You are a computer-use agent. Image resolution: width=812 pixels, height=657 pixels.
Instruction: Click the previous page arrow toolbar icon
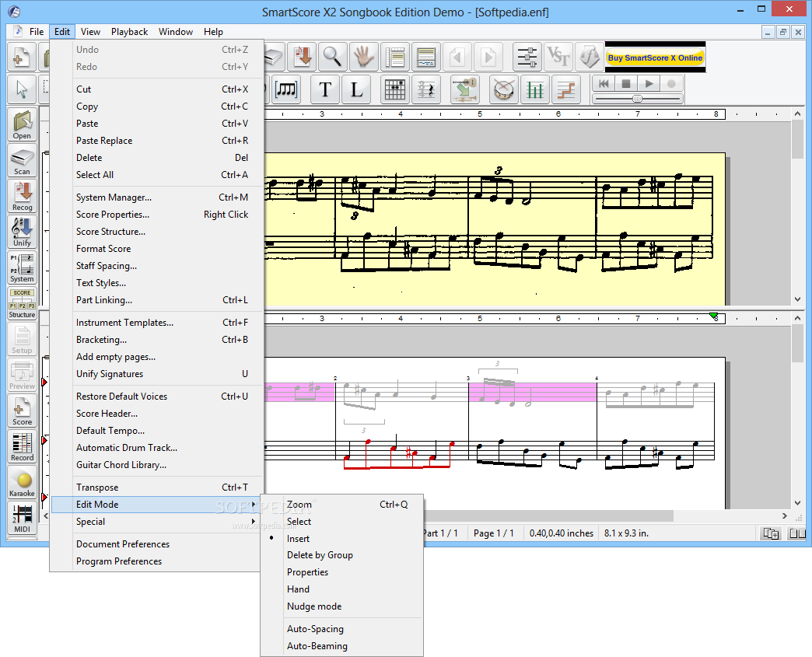tap(457, 57)
